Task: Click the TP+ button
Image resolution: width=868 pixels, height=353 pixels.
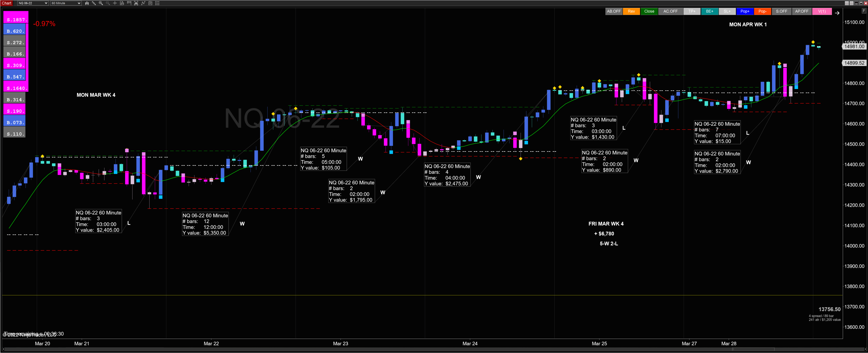Action: point(692,11)
